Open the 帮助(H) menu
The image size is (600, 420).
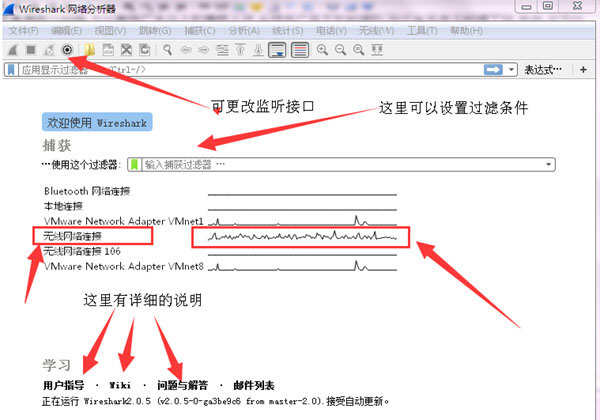(466, 31)
